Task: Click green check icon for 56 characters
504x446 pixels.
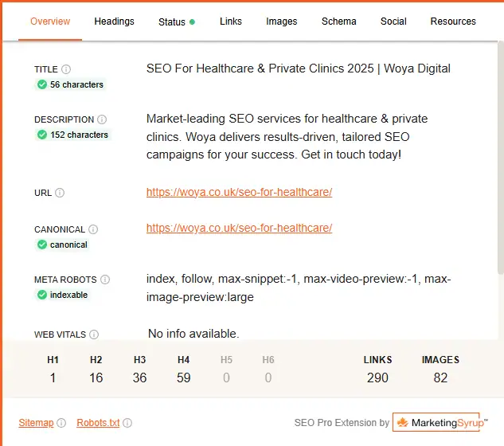Action: [x=42, y=84]
